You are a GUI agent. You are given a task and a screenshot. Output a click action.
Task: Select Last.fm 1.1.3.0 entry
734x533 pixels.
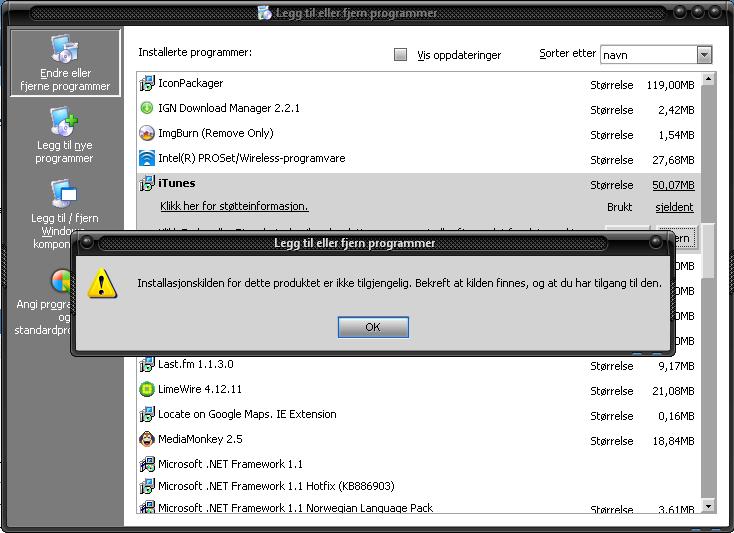pyautogui.click(x=196, y=364)
